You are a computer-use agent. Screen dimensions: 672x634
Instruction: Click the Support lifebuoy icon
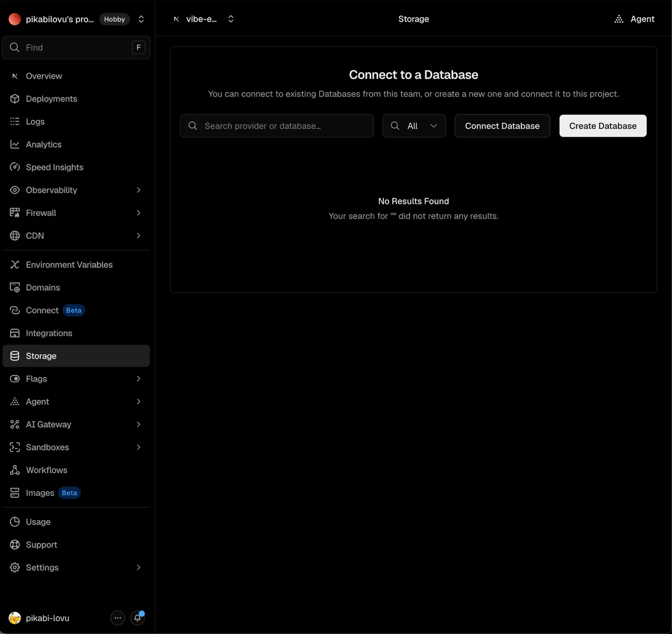point(15,545)
